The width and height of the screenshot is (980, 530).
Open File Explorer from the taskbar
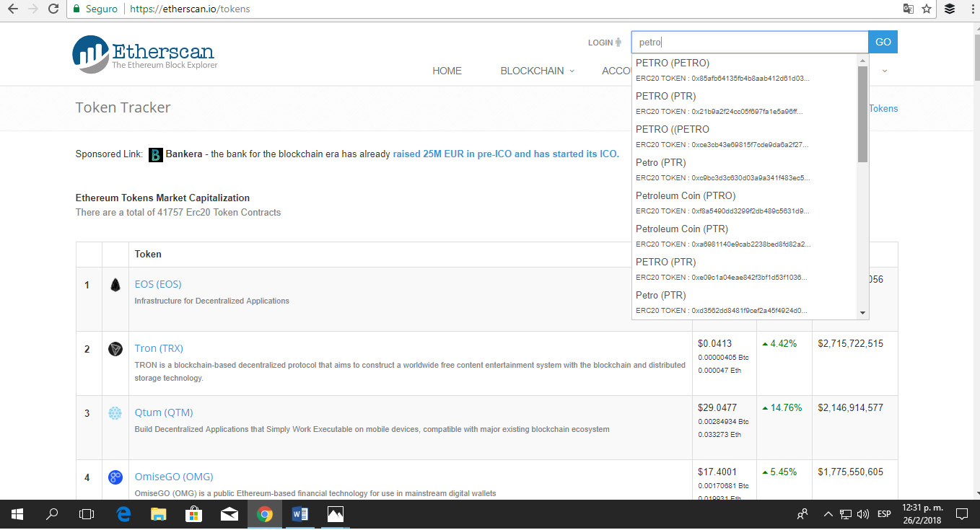158,514
